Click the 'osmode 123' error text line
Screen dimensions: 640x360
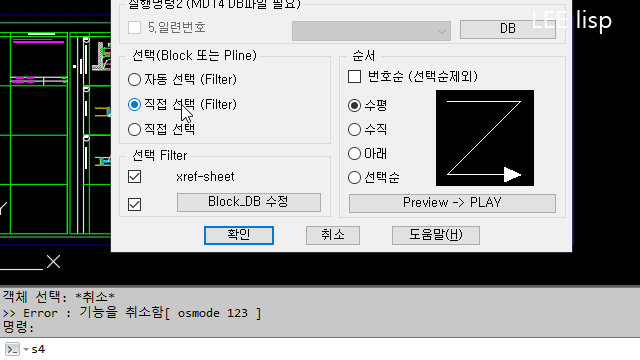coord(132,313)
